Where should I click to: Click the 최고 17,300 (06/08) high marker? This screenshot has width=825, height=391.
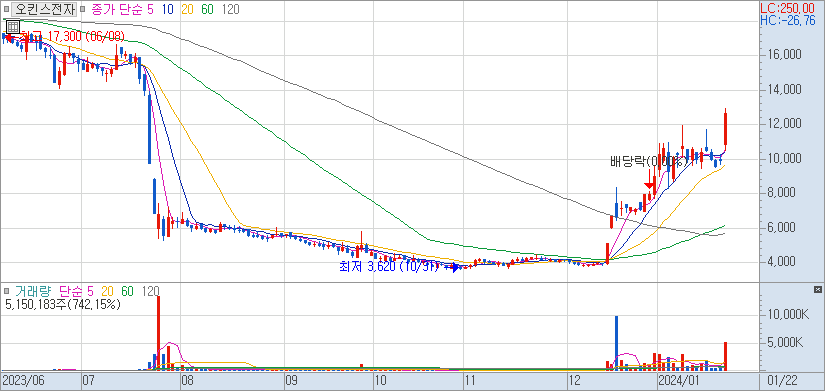72,36
